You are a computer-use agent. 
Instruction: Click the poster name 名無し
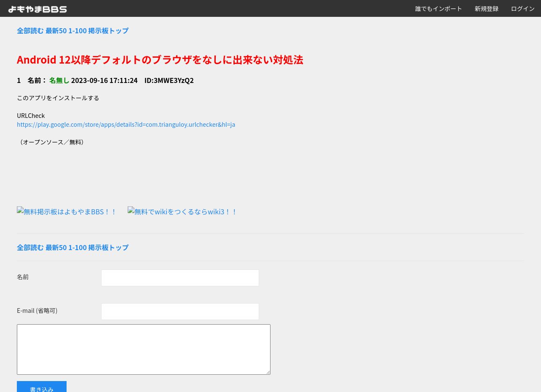(59, 80)
